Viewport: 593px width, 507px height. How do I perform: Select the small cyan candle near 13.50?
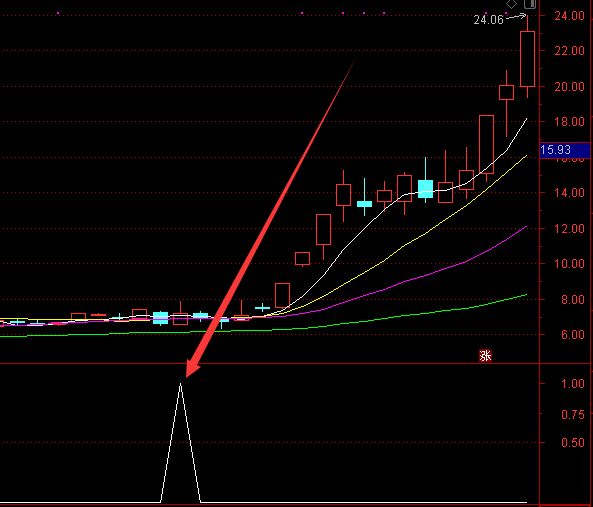[x=365, y=204]
